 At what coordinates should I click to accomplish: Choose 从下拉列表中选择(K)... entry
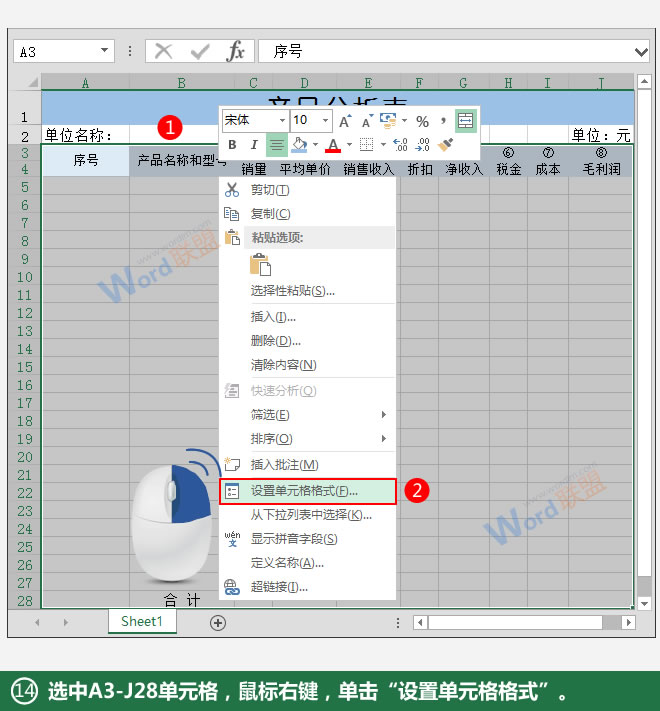point(307,515)
